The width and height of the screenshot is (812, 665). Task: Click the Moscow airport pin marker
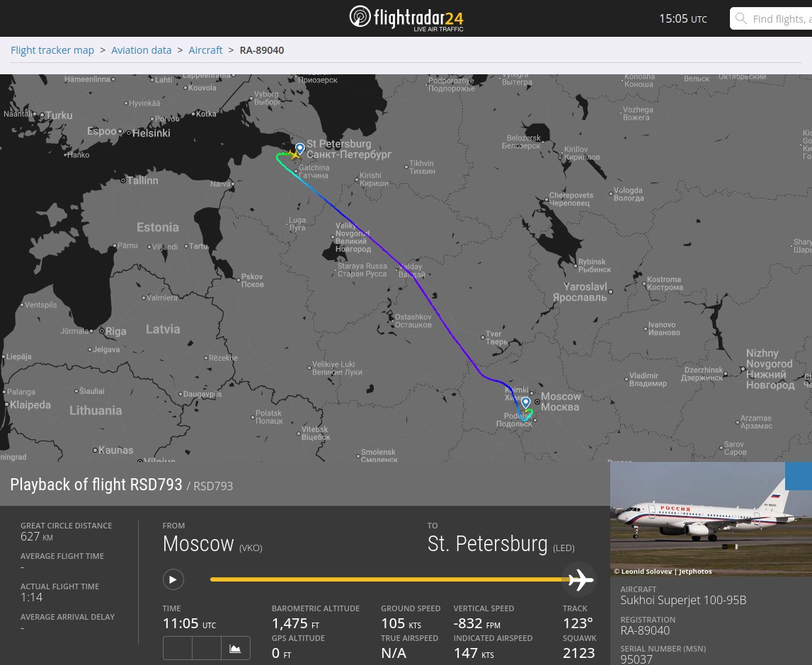525,402
